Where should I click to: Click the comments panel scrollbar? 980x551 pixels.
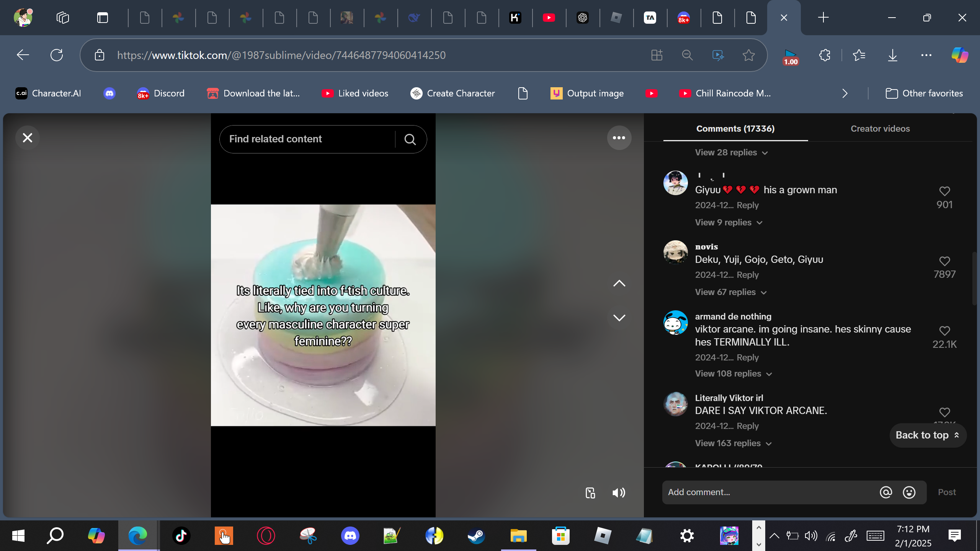click(x=974, y=279)
